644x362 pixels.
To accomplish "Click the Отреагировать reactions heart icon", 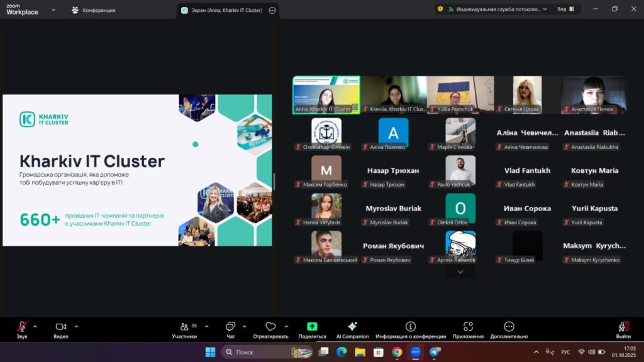I will 270,329.
